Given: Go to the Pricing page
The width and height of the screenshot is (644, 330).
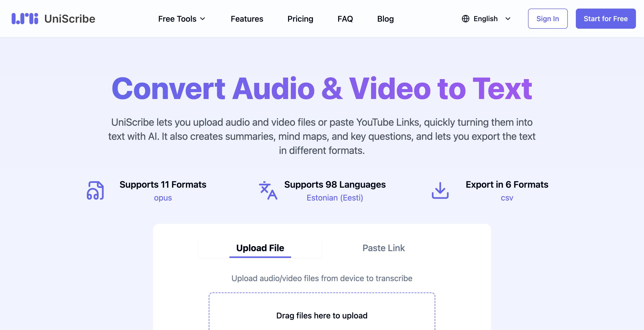Looking at the screenshot, I should coord(300,19).
